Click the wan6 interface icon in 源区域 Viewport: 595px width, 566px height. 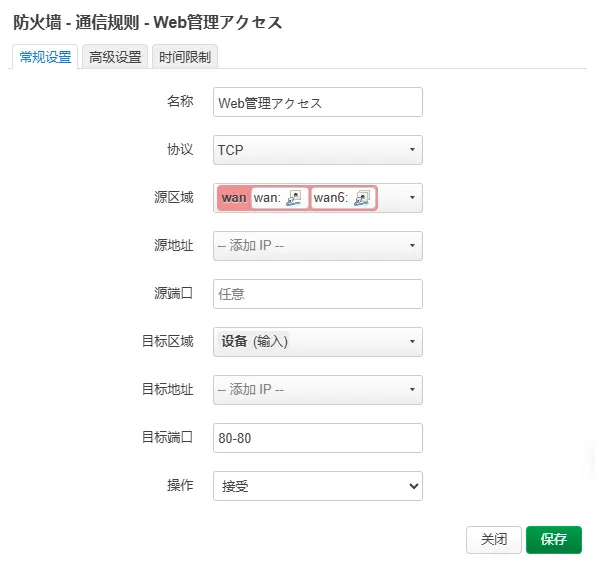click(x=362, y=198)
